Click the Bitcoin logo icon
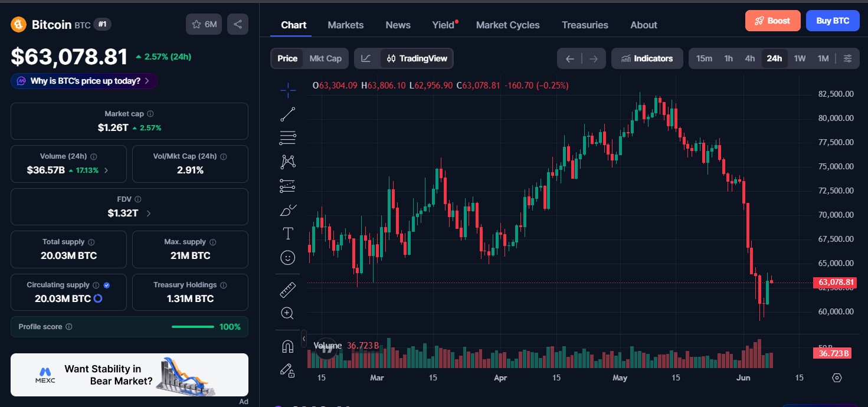The height and width of the screenshot is (407, 868). (19, 24)
